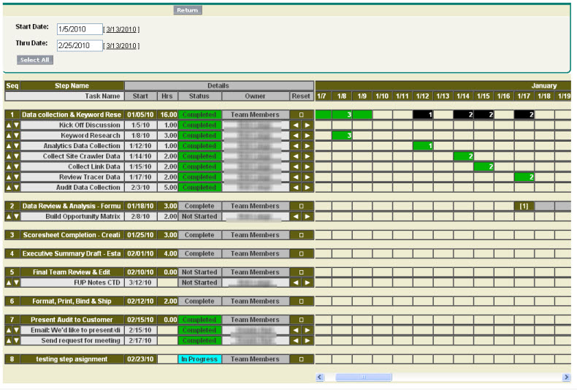Click the Owner column header
577x392 pixels.
click(x=255, y=96)
